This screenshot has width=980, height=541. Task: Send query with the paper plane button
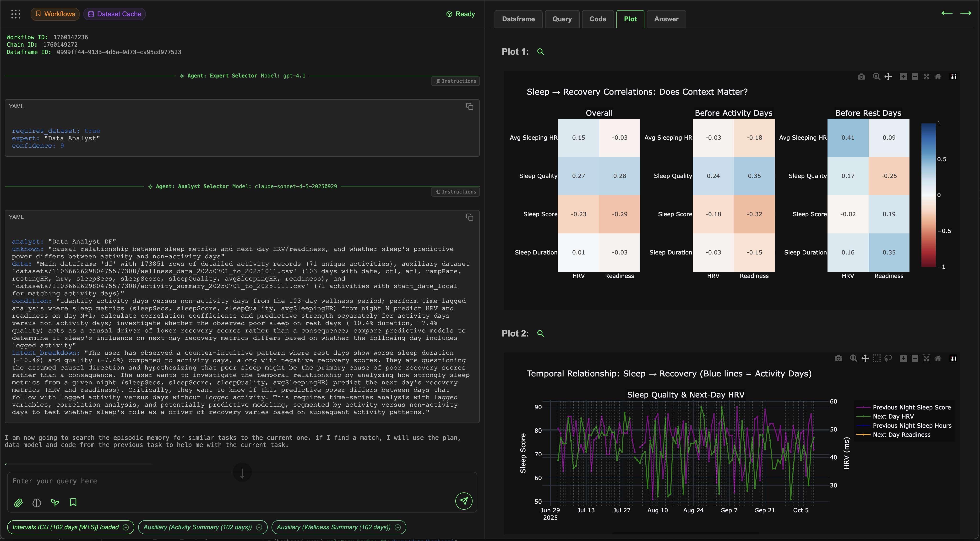pyautogui.click(x=464, y=501)
